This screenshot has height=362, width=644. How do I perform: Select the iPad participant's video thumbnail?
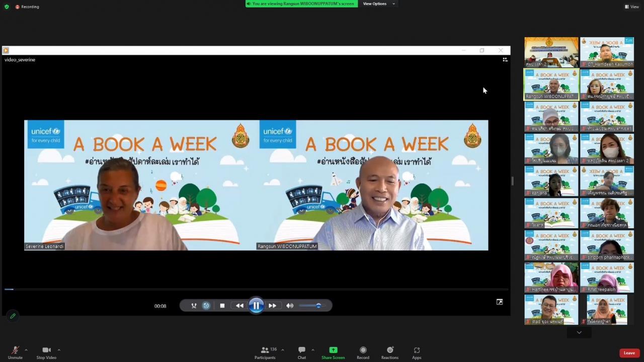(551, 310)
